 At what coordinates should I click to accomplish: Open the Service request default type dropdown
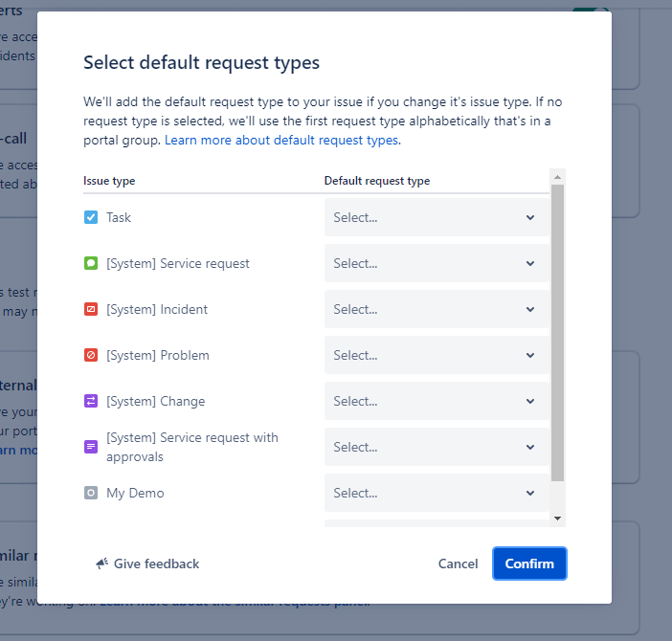click(x=436, y=263)
